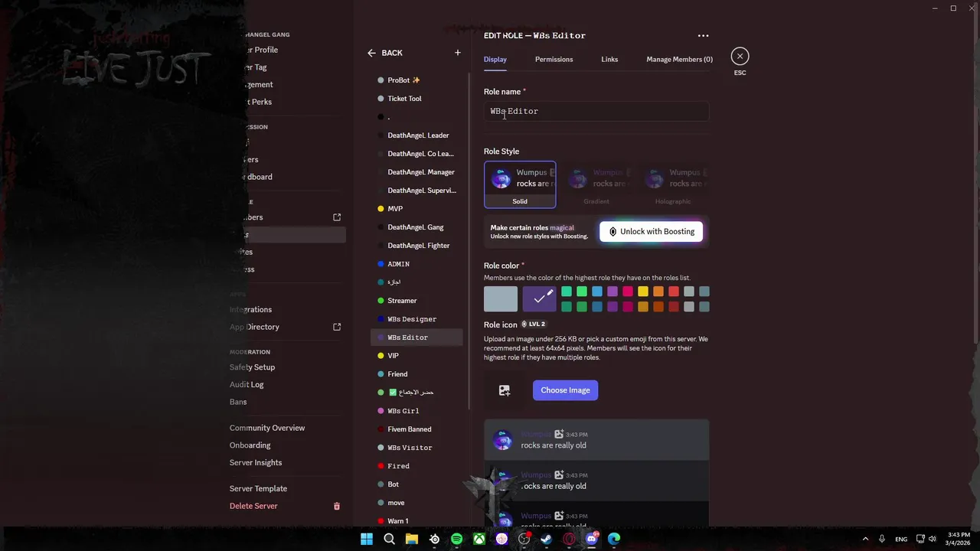Open Windows taskbar Search
This screenshot has width=980, height=551.
pyautogui.click(x=389, y=539)
